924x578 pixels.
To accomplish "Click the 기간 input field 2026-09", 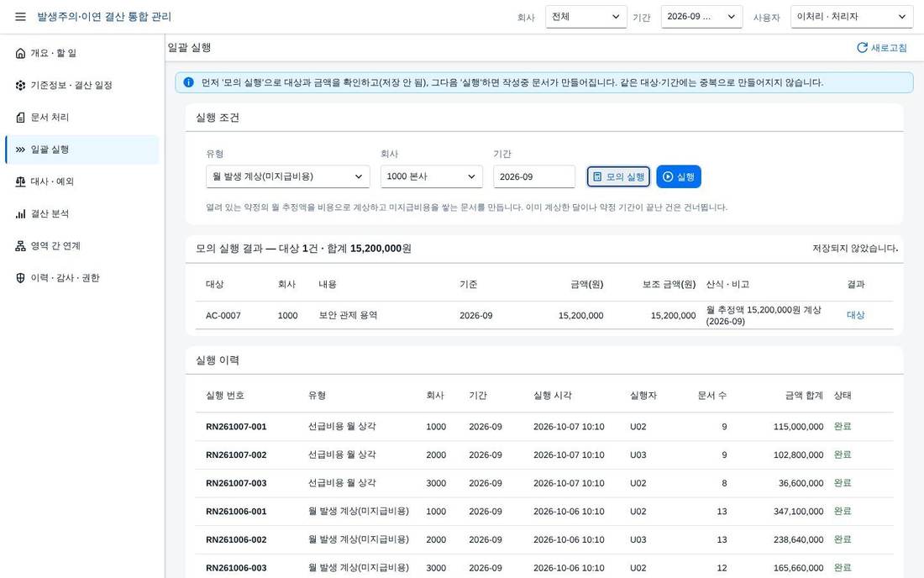I will point(534,176).
